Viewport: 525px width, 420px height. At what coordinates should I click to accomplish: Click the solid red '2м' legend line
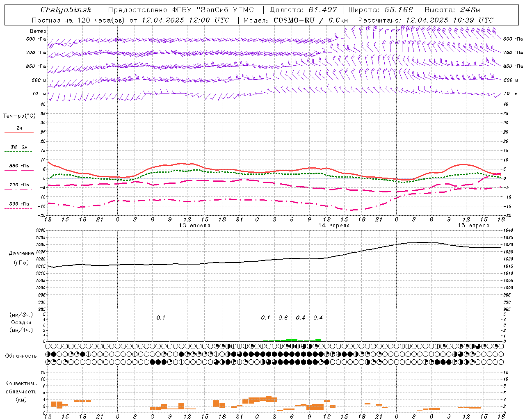19,132
